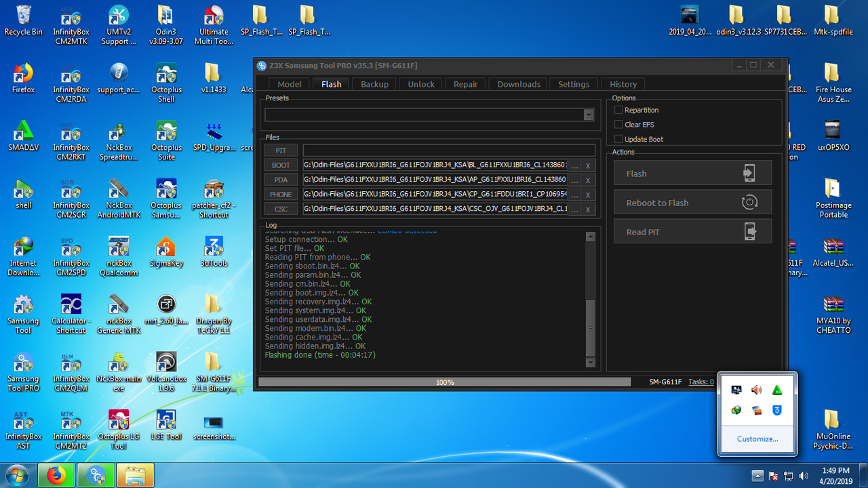This screenshot has width=868, height=488.
Task: Switch to the Downloads tab
Action: pyautogui.click(x=519, y=84)
